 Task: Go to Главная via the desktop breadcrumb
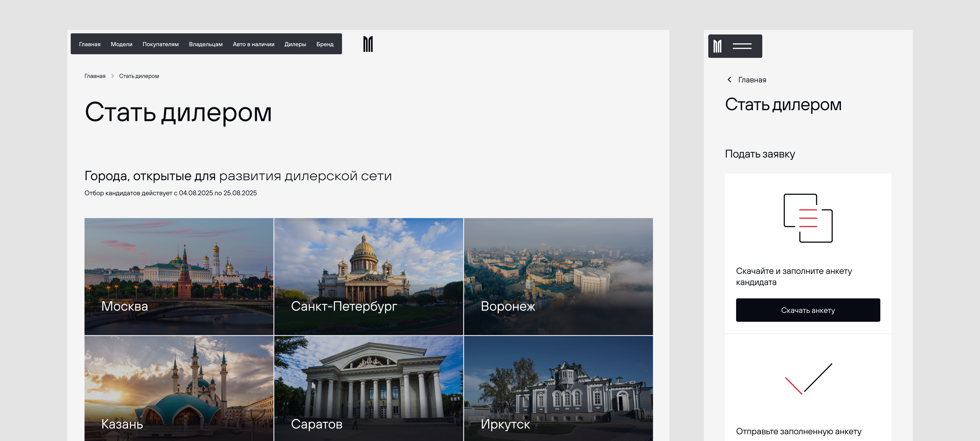tap(95, 76)
